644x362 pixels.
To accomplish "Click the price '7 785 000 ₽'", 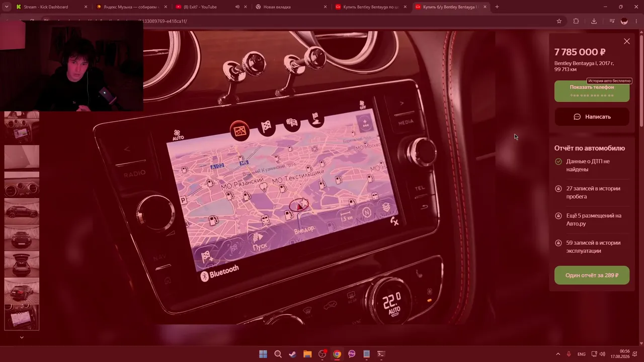I will [x=580, y=52].
